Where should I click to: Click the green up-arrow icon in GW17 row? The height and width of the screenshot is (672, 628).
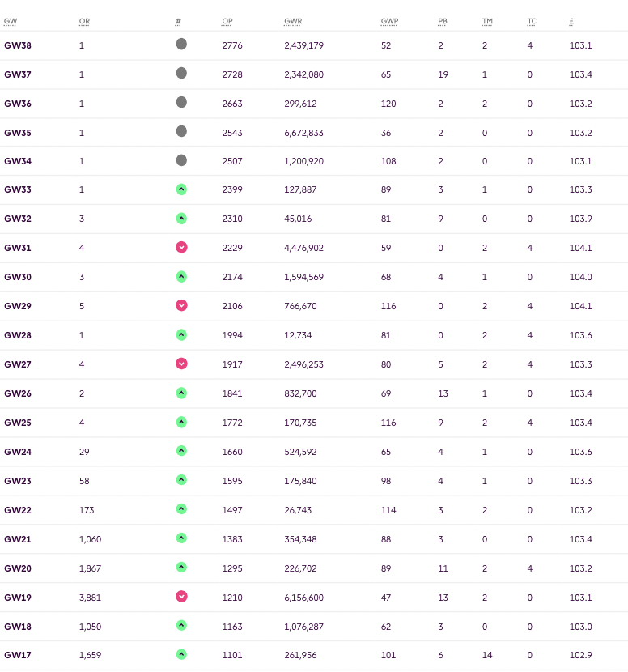(x=181, y=654)
